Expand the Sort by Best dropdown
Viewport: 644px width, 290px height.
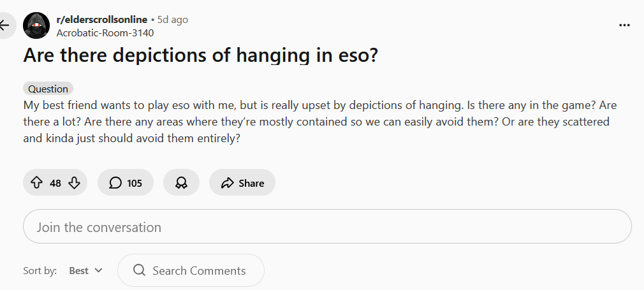[x=85, y=270]
